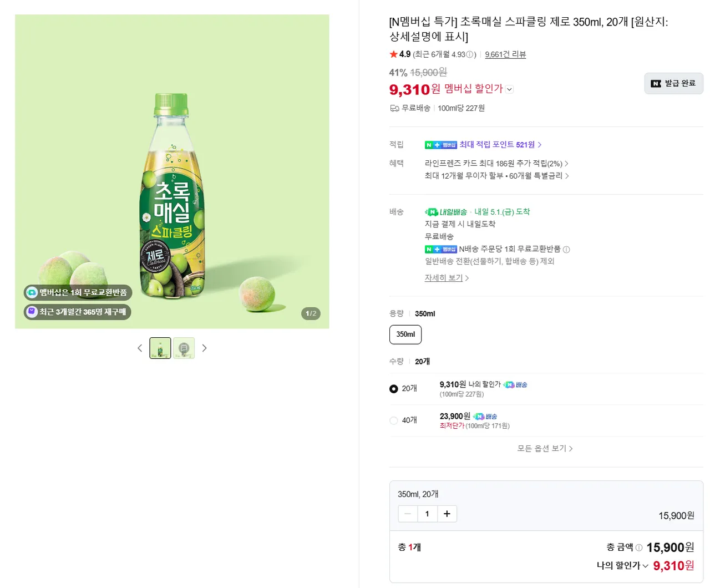710x588 pixels.
Task: Open the 라인프렌즈 카드 추가 적립 benefit
Action: (x=496, y=164)
